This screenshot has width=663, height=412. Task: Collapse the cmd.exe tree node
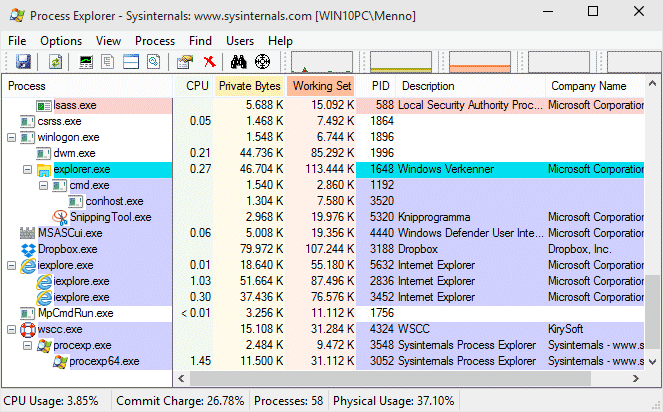coord(43,185)
